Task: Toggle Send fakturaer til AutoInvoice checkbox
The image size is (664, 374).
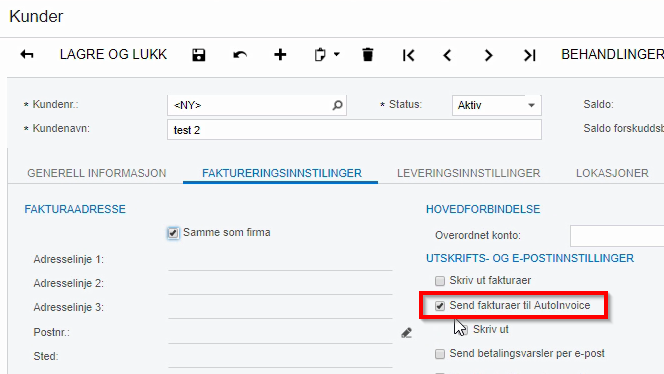Action: click(440, 306)
